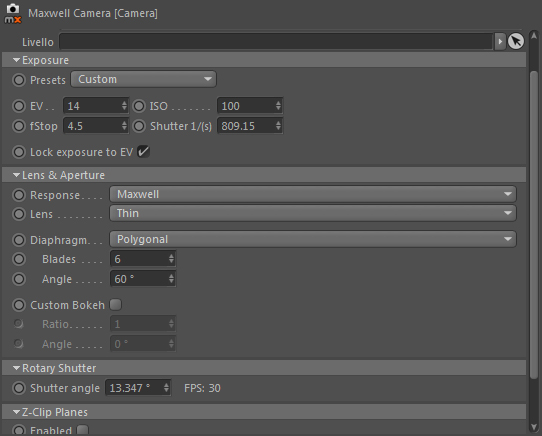
Task: Click the layer picker cursor icon
Action: 516,41
